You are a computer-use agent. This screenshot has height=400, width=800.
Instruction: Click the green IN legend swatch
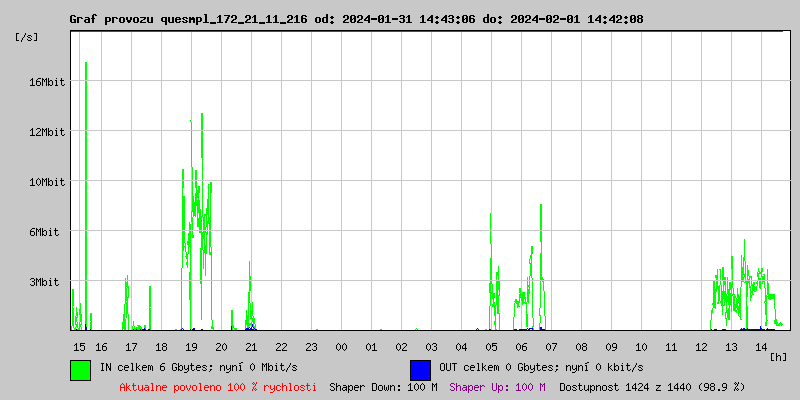(x=80, y=369)
